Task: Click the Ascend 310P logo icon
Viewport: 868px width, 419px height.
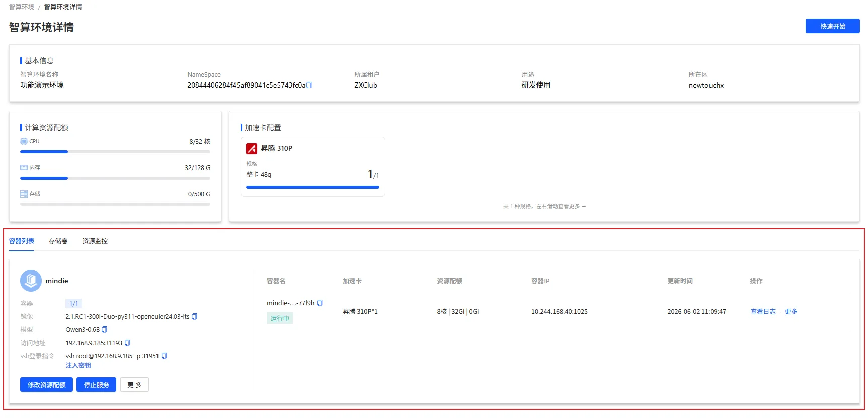Action: click(252, 148)
